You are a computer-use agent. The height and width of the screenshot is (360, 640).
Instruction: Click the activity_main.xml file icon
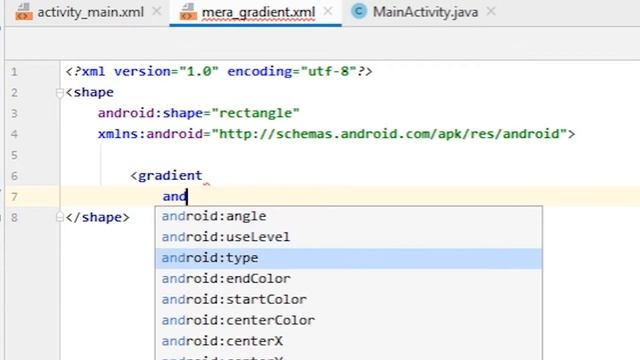coord(24,12)
